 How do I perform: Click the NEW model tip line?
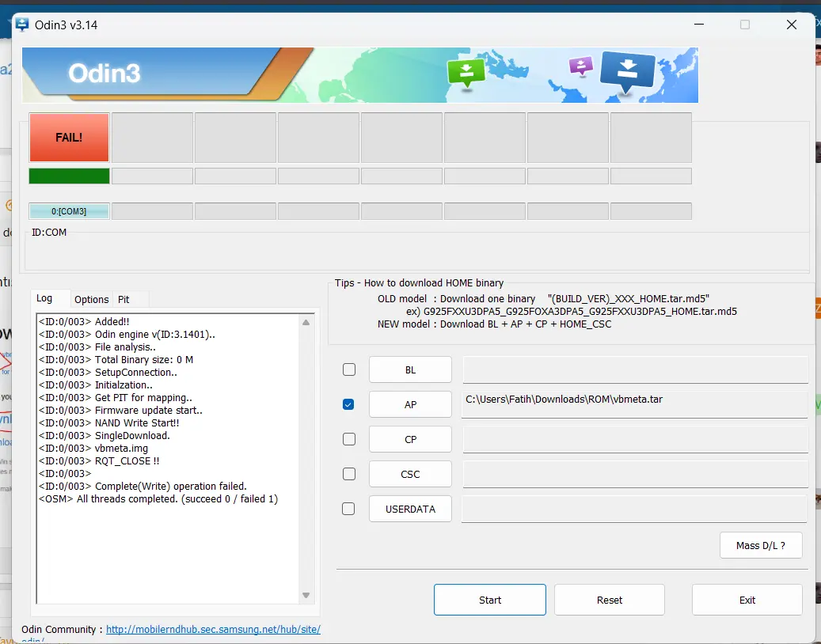point(494,324)
